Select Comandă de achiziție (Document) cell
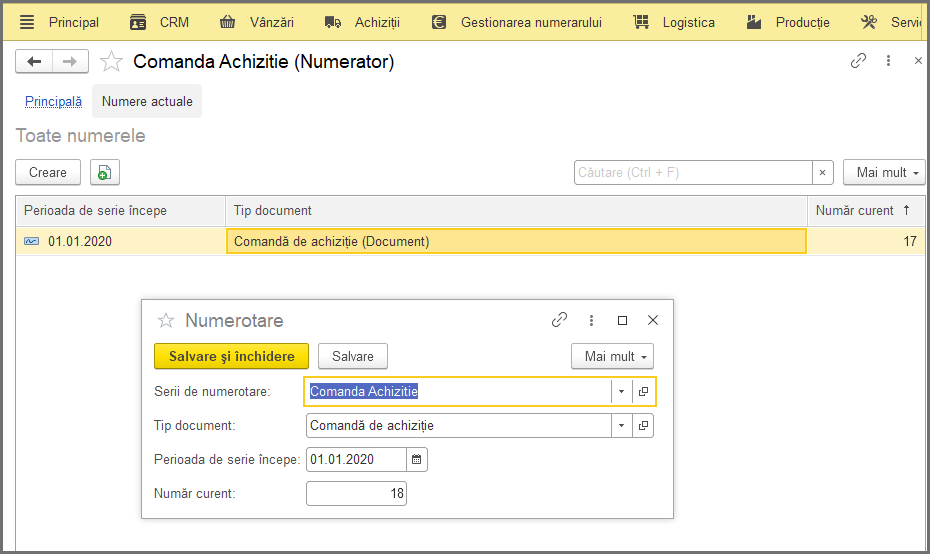930x554 pixels. (x=516, y=241)
